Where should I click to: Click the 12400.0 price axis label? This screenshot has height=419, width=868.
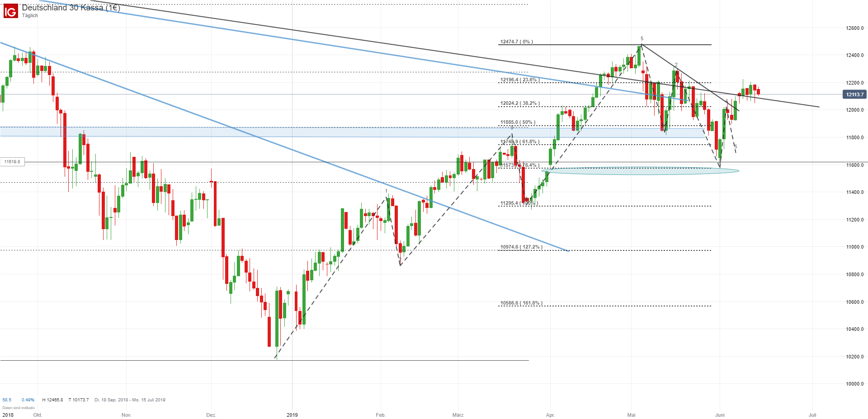click(x=855, y=56)
